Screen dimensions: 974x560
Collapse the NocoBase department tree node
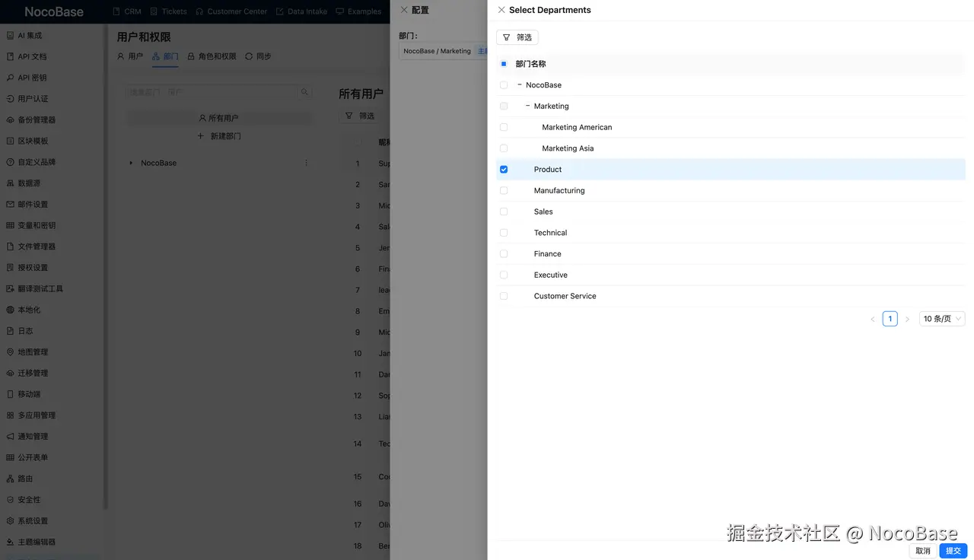pyautogui.click(x=521, y=84)
